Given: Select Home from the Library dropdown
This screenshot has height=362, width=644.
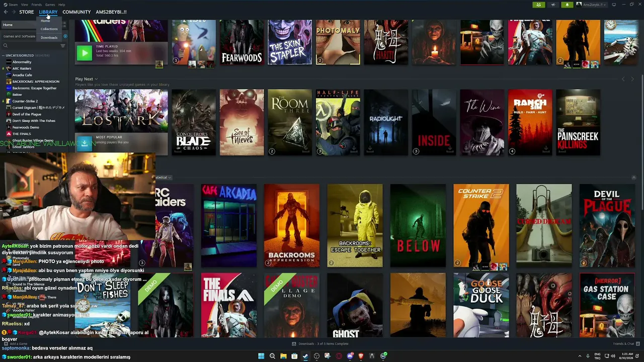Looking at the screenshot, I should 45,21.
